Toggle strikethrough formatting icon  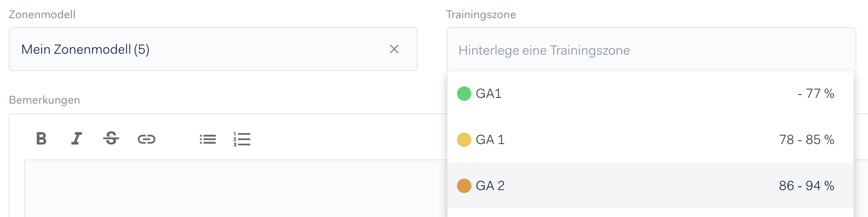click(111, 139)
